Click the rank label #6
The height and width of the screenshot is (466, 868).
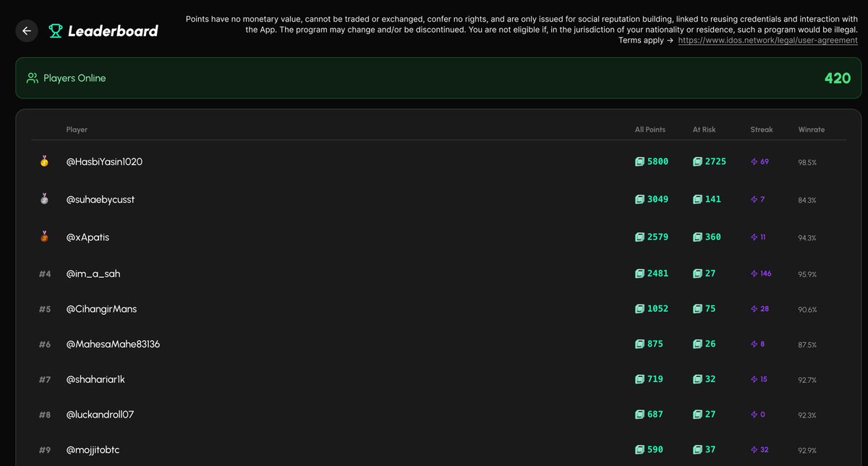[45, 344]
